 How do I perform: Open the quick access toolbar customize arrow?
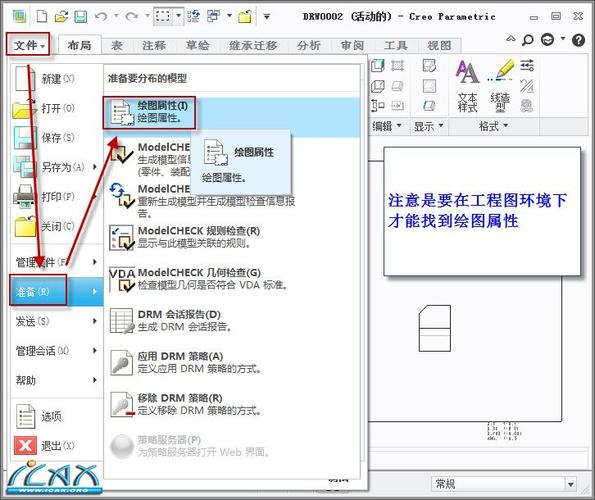(267, 17)
